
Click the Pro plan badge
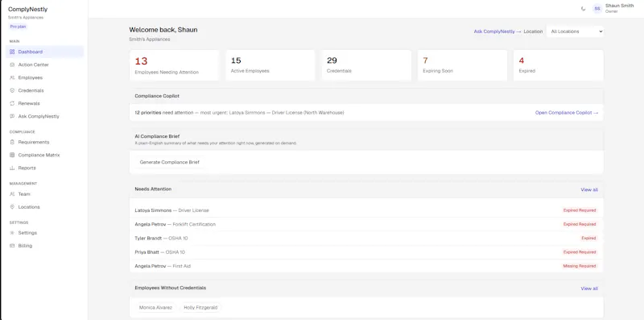(x=18, y=27)
